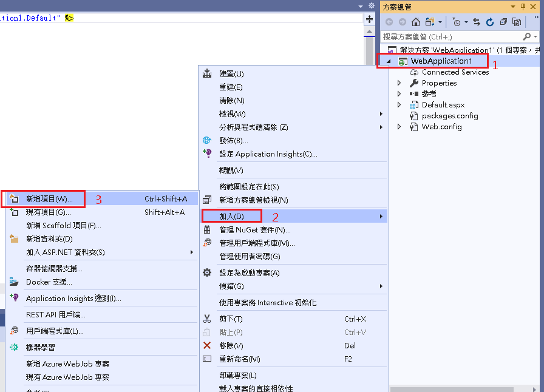Click 機器學習 submenu entry

pyautogui.click(x=102, y=348)
